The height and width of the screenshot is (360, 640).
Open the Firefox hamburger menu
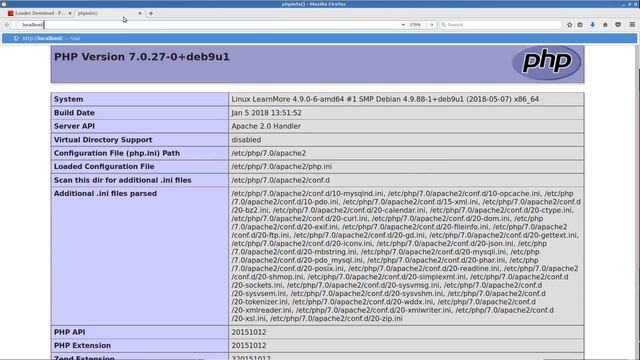(x=632, y=25)
